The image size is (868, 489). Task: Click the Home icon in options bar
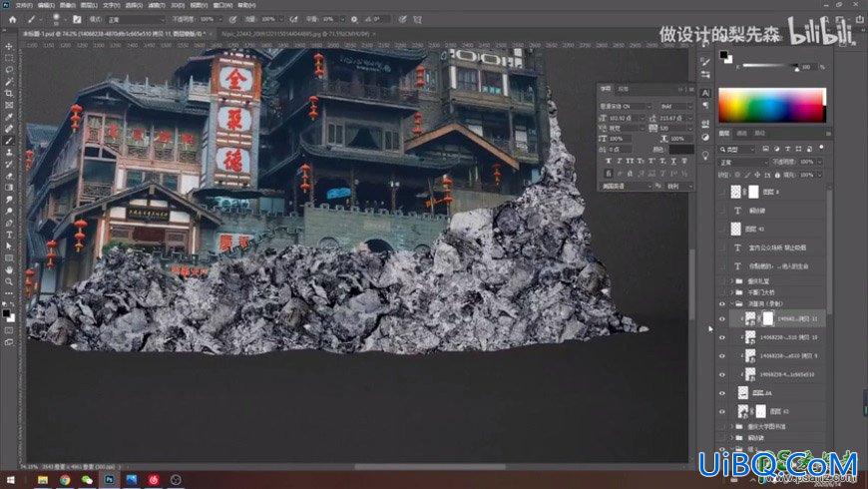click(x=12, y=19)
